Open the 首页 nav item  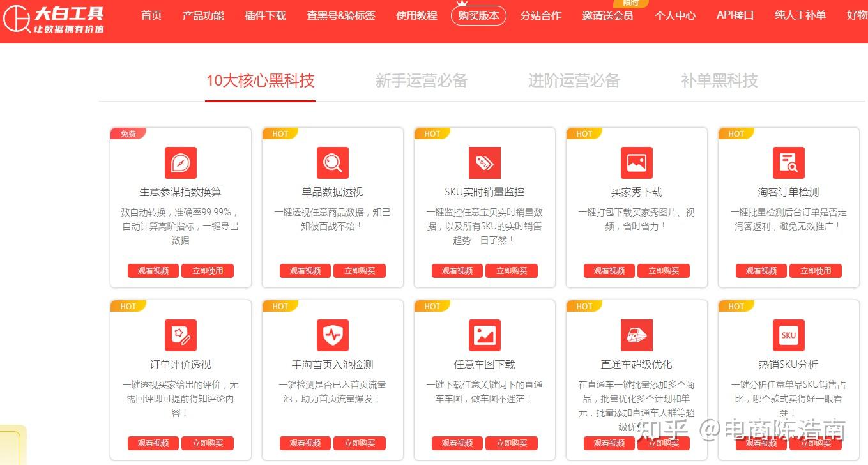(151, 15)
